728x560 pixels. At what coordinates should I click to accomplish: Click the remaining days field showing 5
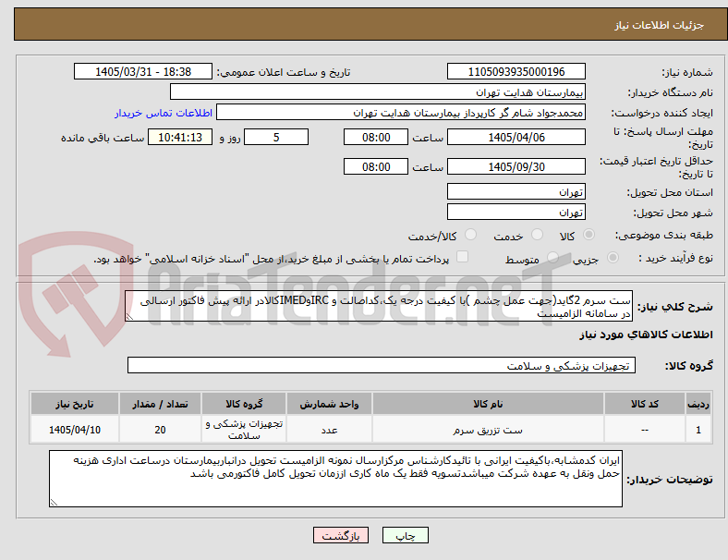coord(276,137)
